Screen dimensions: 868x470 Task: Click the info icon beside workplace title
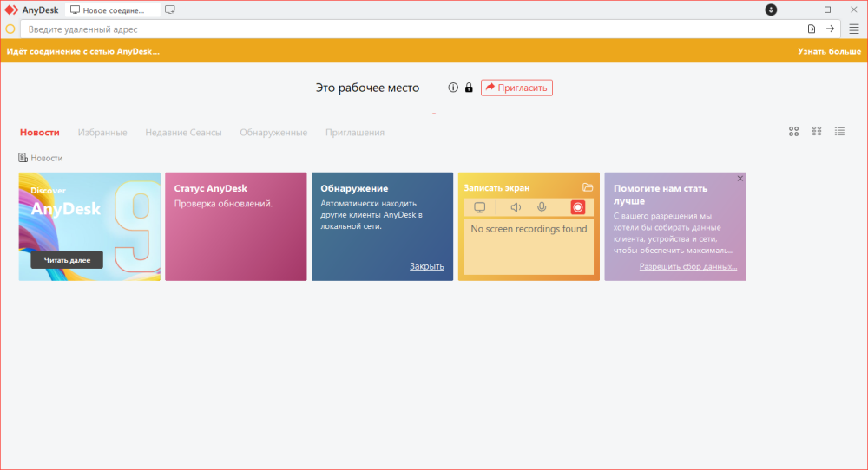click(x=453, y=88)
